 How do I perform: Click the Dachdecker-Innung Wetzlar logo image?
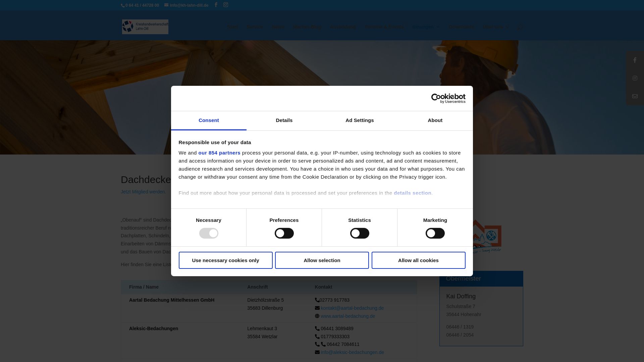pos(487,237)
